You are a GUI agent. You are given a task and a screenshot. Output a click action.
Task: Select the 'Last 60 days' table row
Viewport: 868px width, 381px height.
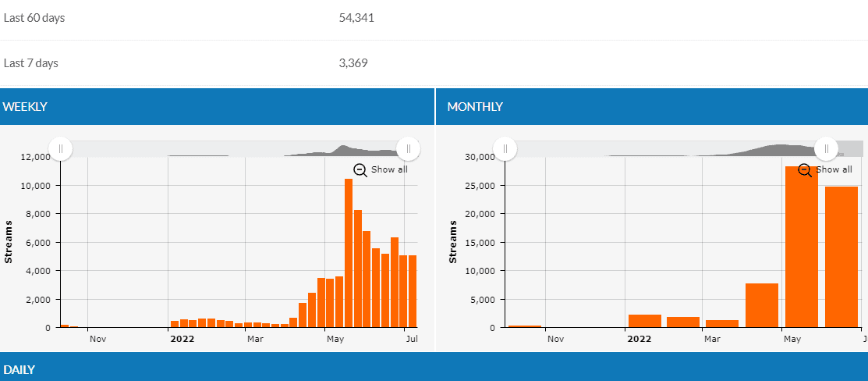[x=434, y=18]
